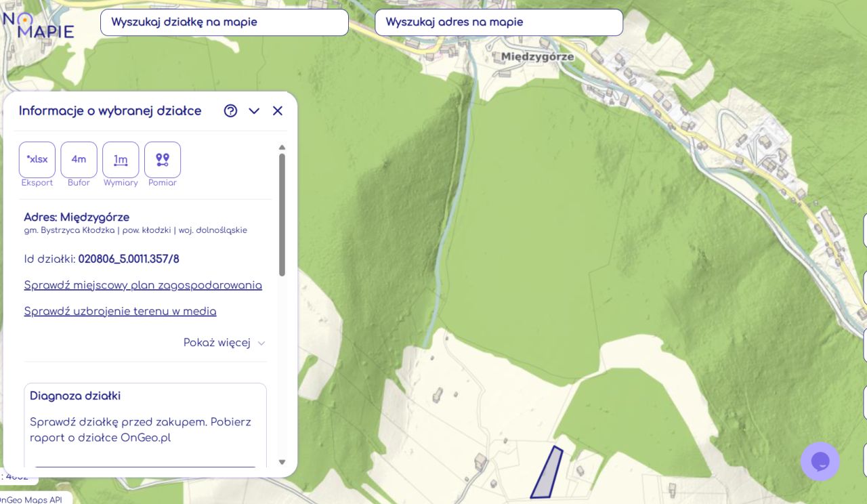Open the help question mark icon
Image resolution: width=867 pixels, height=504 pixels.
point(230,111)
